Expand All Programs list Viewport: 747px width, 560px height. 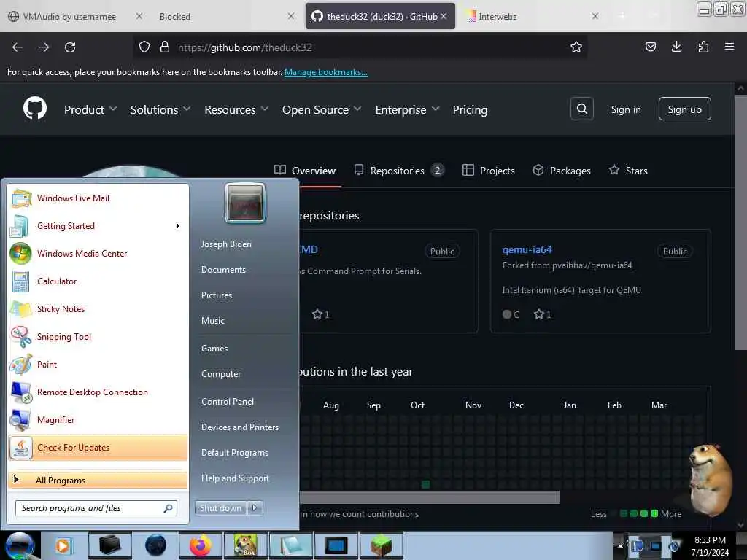(98, 480)
